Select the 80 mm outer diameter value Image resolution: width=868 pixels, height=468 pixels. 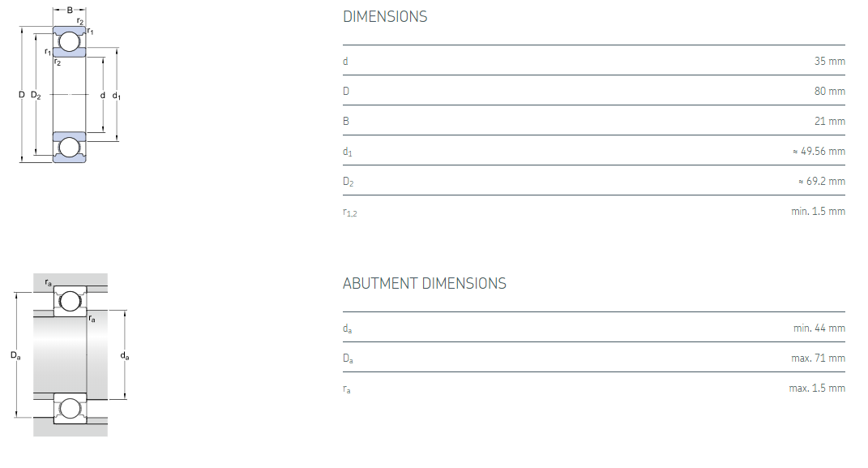tap(829, 91)
